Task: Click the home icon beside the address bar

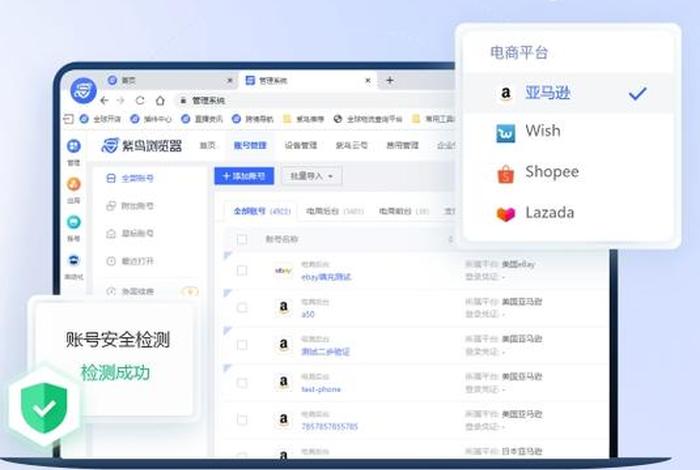Action: point(160,100)
